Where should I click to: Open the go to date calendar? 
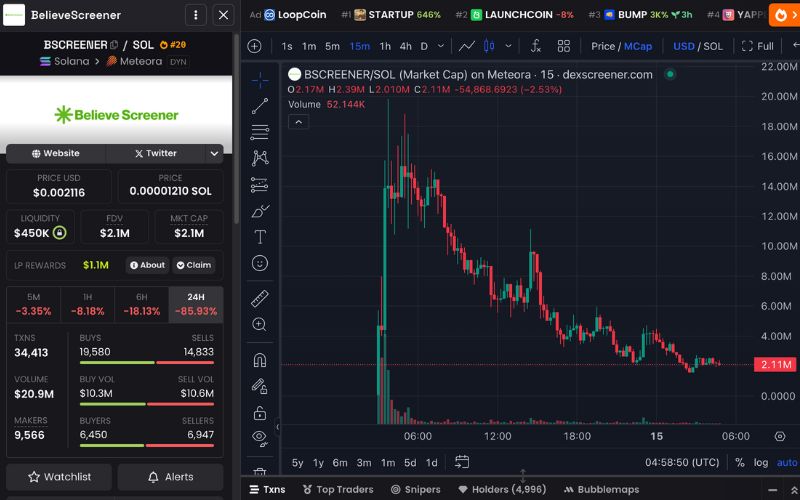coord(462,462)
